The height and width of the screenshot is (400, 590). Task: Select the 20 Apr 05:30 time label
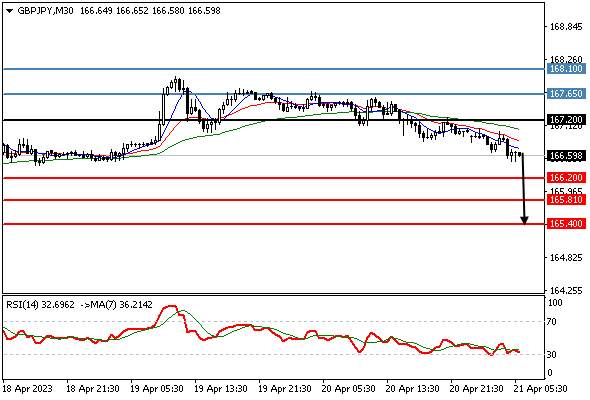point(348,389)
